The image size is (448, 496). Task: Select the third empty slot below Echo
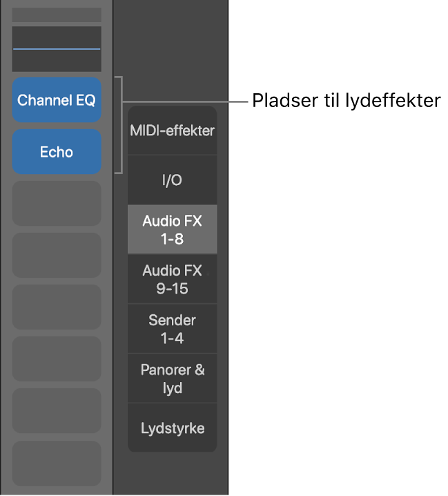pos(57,307)
